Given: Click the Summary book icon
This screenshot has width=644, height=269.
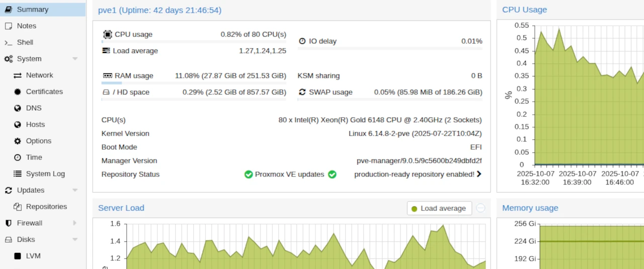Looking at the screenshot, I should pos(8,10).
